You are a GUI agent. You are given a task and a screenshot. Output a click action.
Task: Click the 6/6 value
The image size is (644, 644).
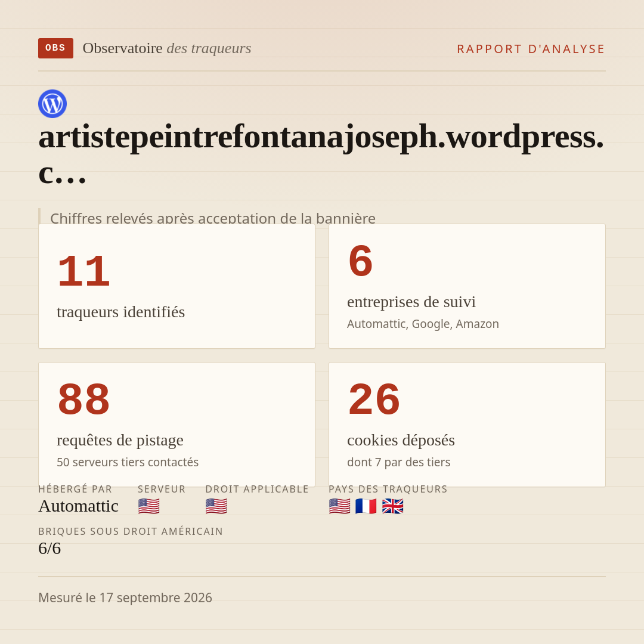(49, 549)
